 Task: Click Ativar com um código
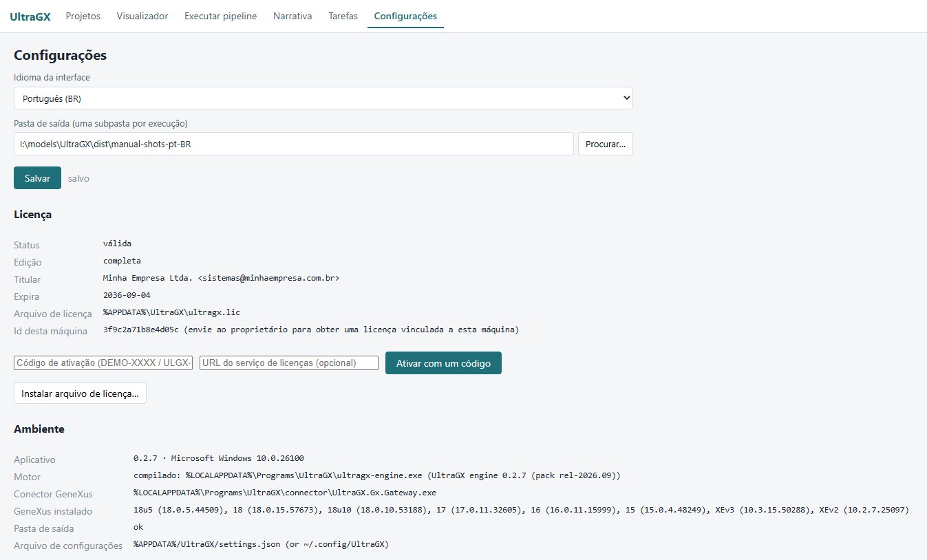(443, 363)
